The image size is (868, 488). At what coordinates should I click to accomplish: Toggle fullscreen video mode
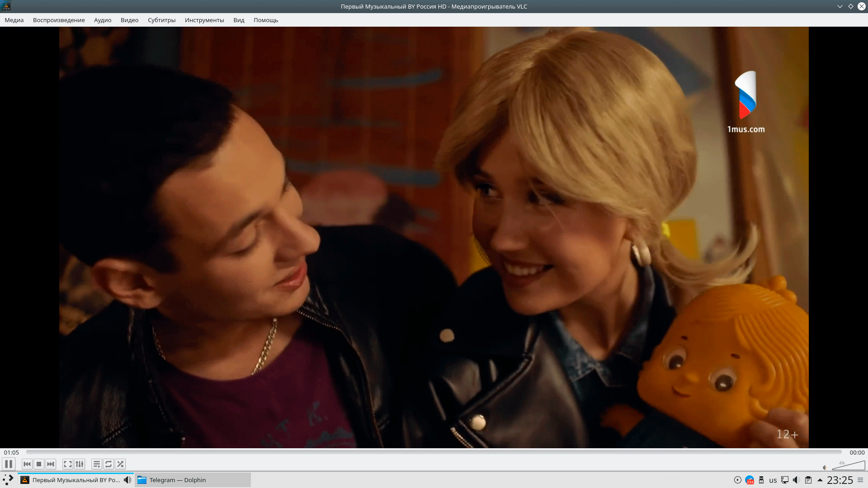point(68,464)
